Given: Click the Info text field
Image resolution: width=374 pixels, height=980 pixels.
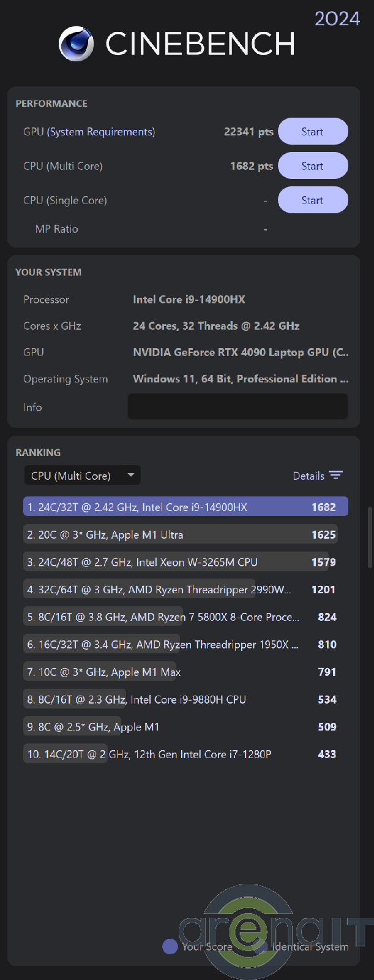Looking at the screenshot, I should click(x=237, y=406).
